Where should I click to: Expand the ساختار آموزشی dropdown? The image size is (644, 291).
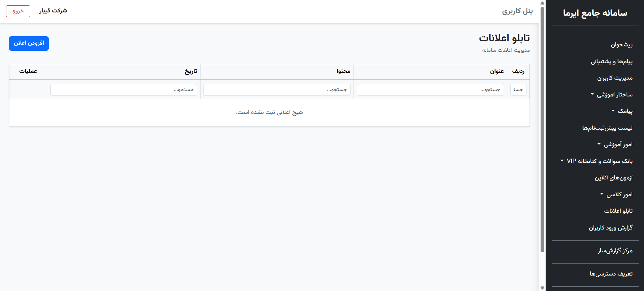pos(611,95)
